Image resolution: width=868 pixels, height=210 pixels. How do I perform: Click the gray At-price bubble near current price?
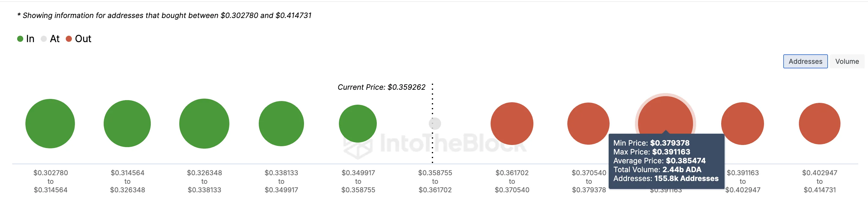[434, 124]
